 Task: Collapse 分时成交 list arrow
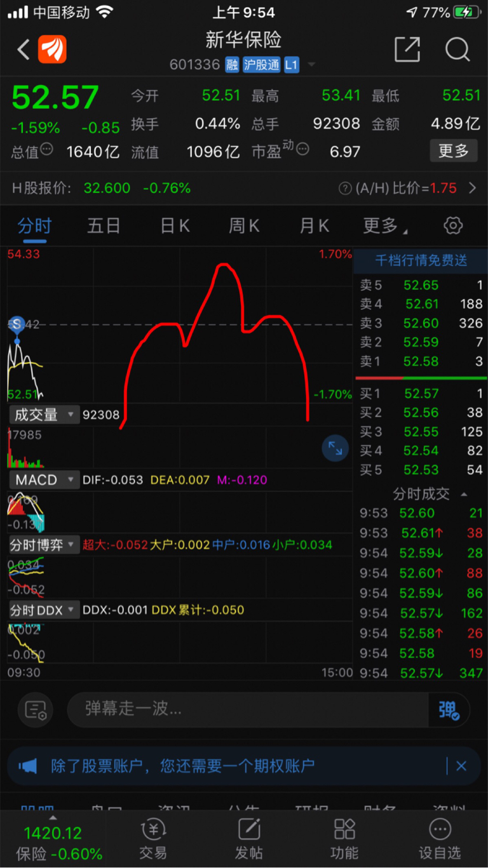coord(464,494)
